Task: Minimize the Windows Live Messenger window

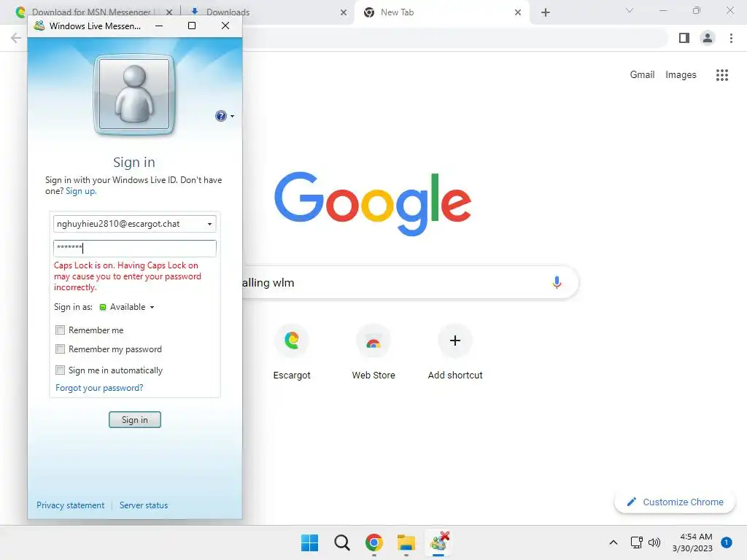Action: [159, 26]
